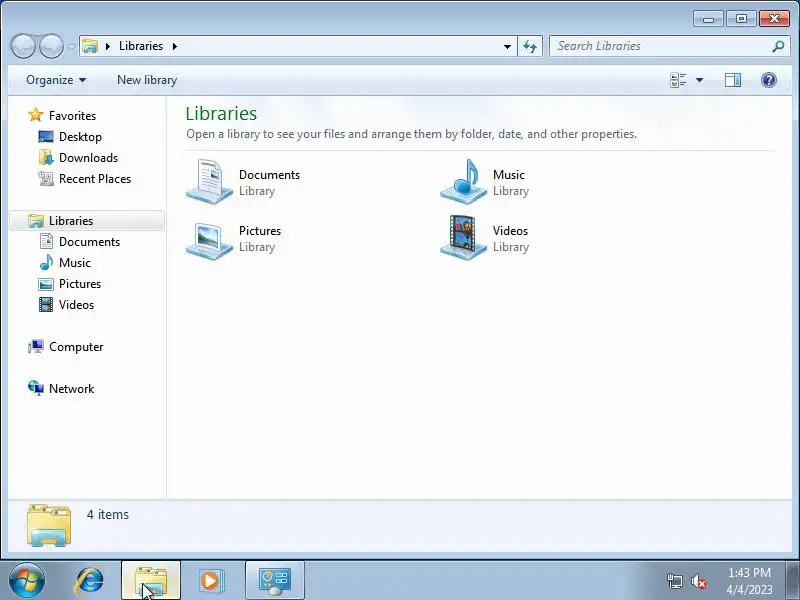Image resolution: width=800 pixels, height=600 pixels.
Task: Expand the arrow before Libraries in address bar
Action: (x=108, y=46)
